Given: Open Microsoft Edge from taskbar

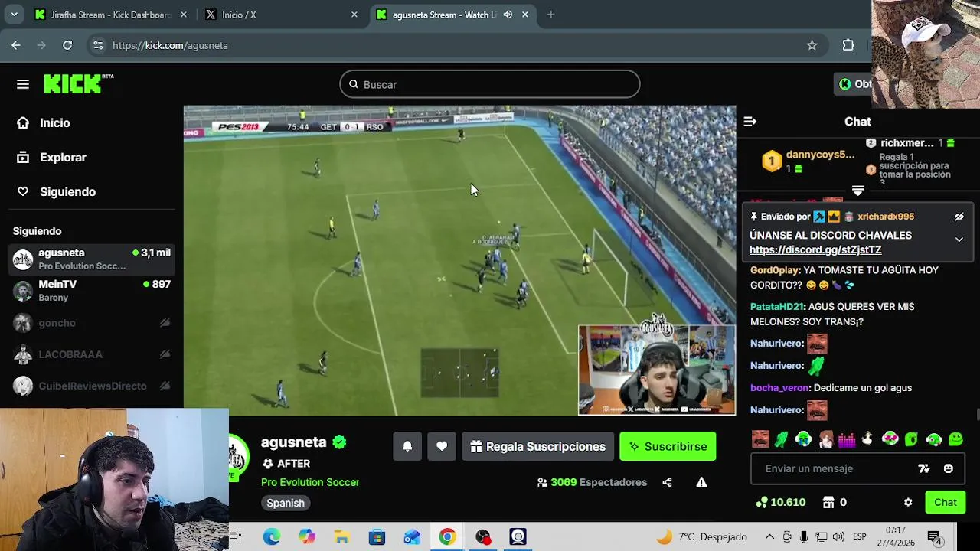Looking at the screenshot, I should (x=271, y=536).
